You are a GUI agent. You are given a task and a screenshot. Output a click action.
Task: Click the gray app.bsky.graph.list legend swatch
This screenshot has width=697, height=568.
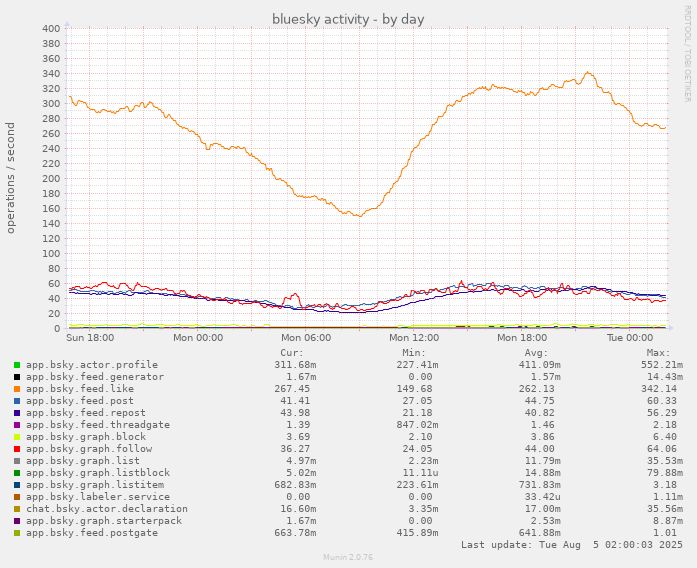click(x=17, y=461)
